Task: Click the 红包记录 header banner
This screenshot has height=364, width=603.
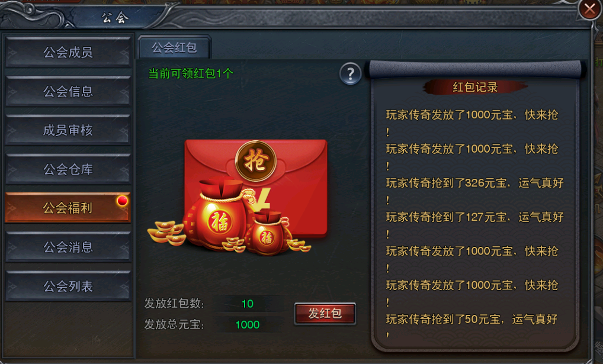Action: pos(475,87)
